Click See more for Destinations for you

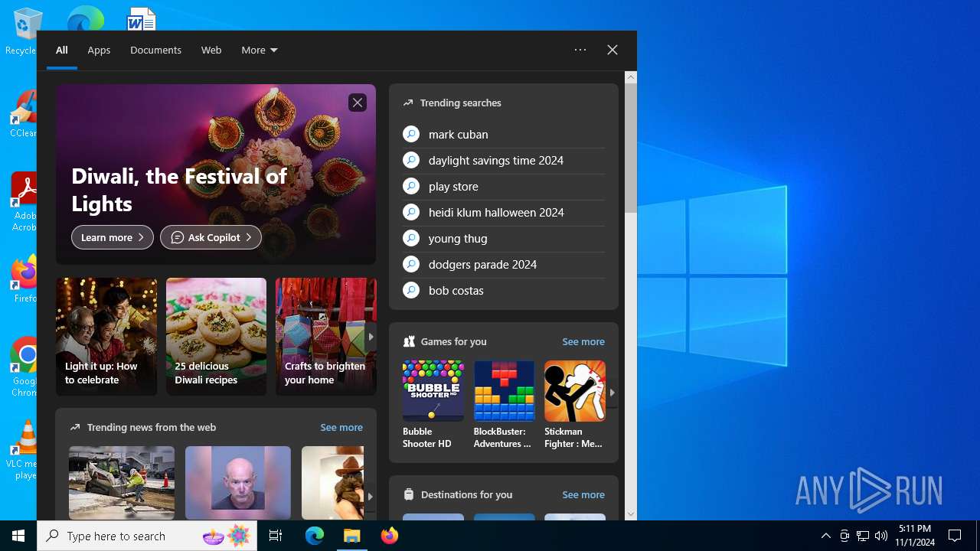pyautogui.click(x=583, y=494)
